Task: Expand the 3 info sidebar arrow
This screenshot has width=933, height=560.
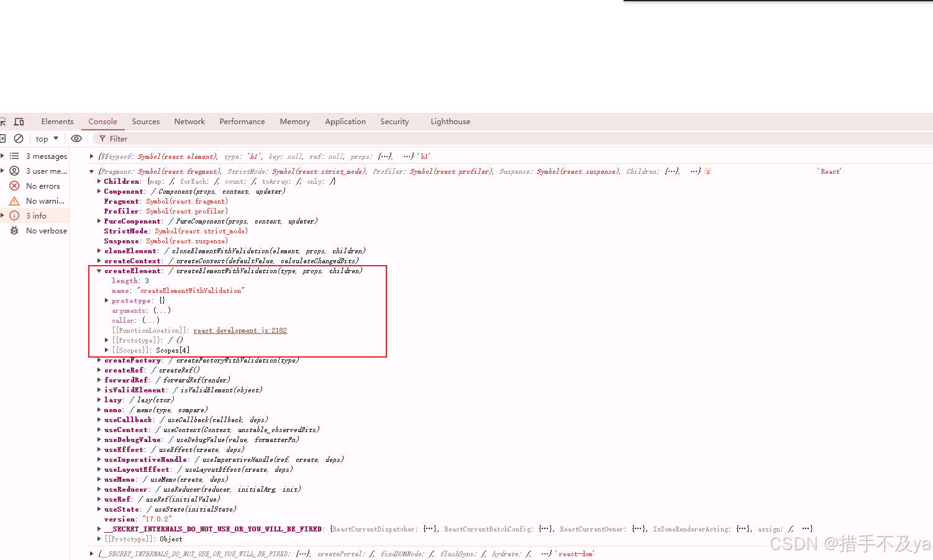Action: tap(2, 216)
